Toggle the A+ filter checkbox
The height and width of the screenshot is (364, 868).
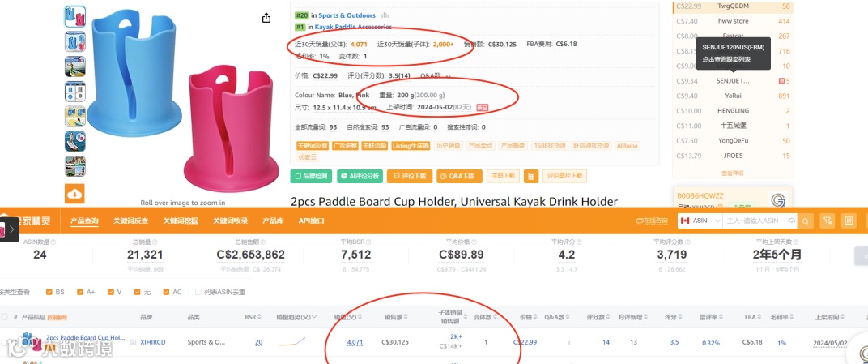coord(81,292)
